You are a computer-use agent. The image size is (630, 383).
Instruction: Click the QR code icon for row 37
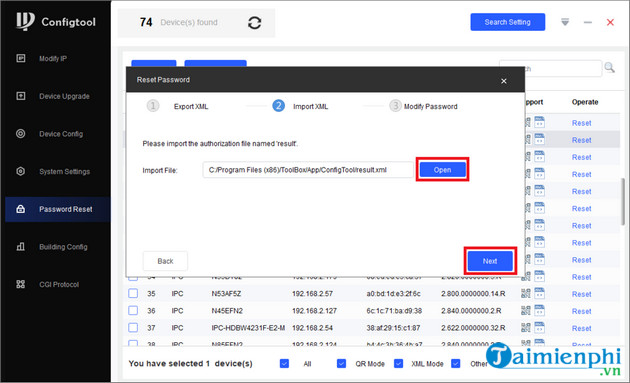tap(526, 328)
